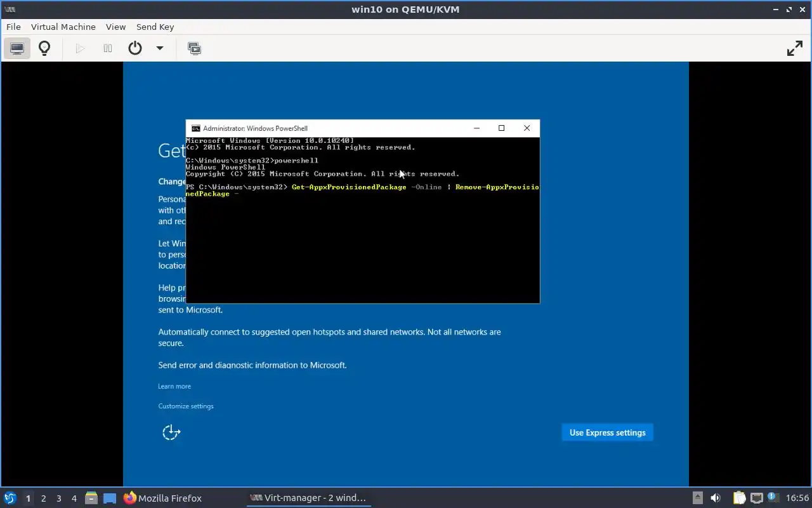
Task: Click the blue notification tray icon
Action: point(773,498)
